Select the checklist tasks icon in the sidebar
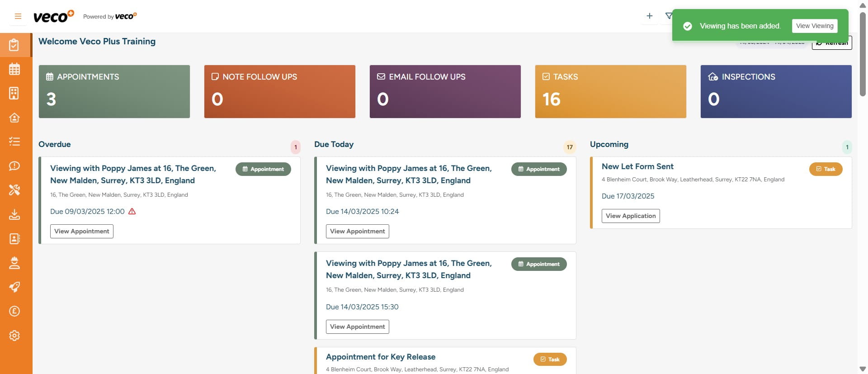The width and height of the screenshot is (868, 374). 14,142
